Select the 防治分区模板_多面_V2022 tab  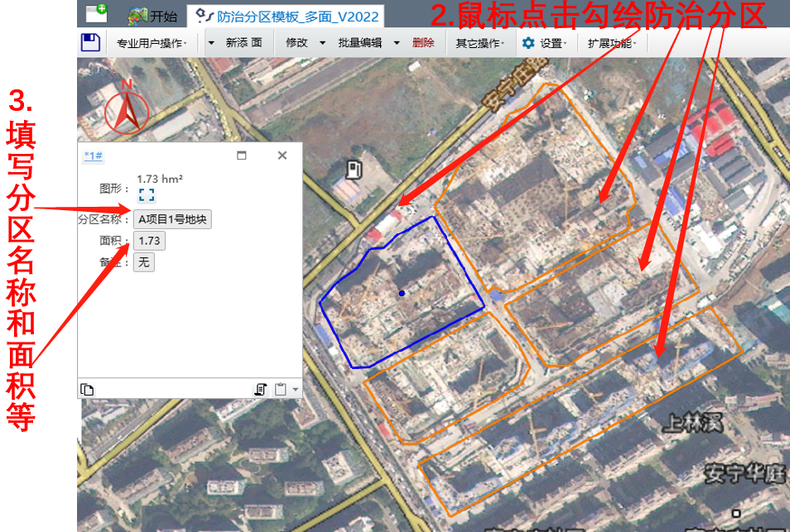coord(287,17)
